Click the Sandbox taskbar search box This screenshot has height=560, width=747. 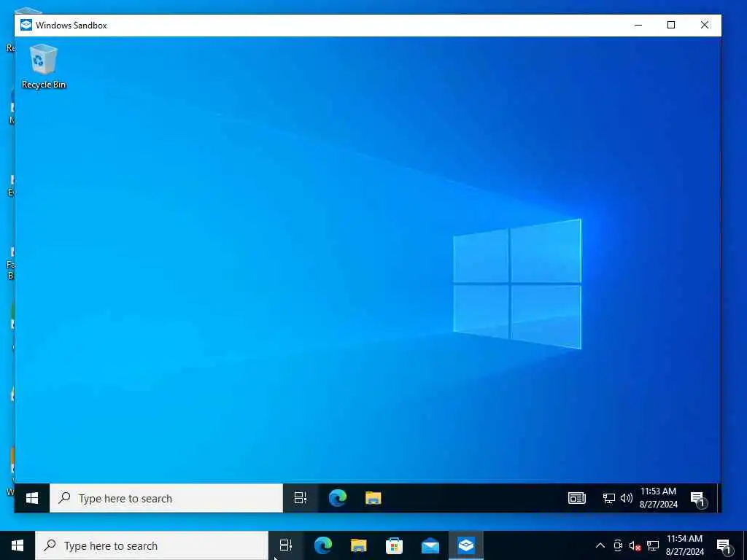[x=166, y=498]
